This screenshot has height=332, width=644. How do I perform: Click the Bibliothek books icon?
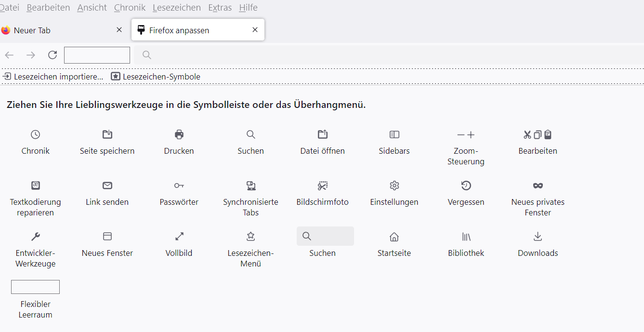466,237
